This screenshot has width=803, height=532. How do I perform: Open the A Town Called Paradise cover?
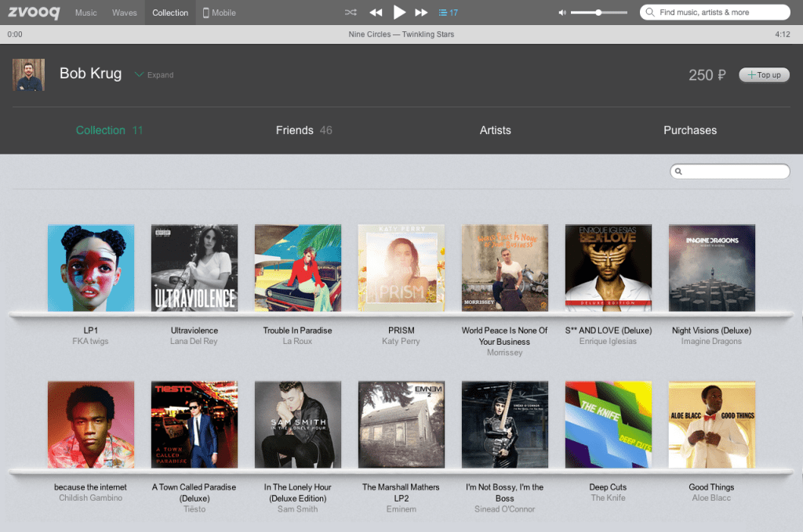point(194,425)
